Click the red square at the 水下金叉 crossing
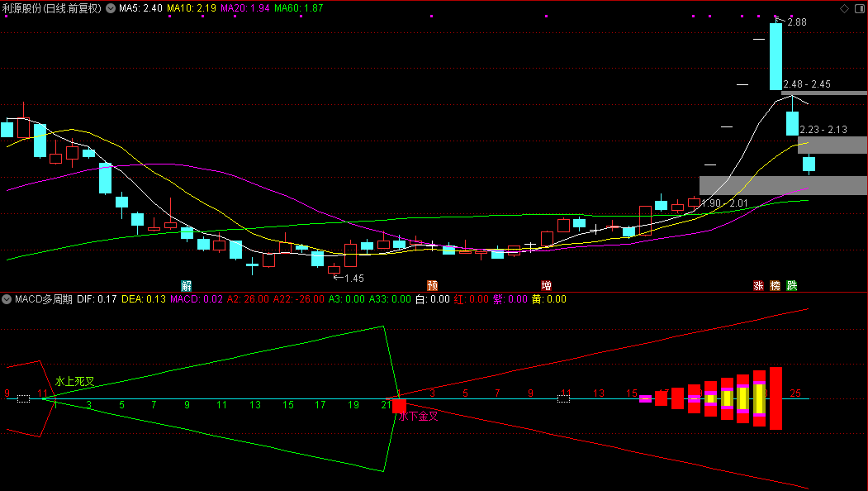The width and height of the screenshot is (868, 491). (x=399, y=406)
